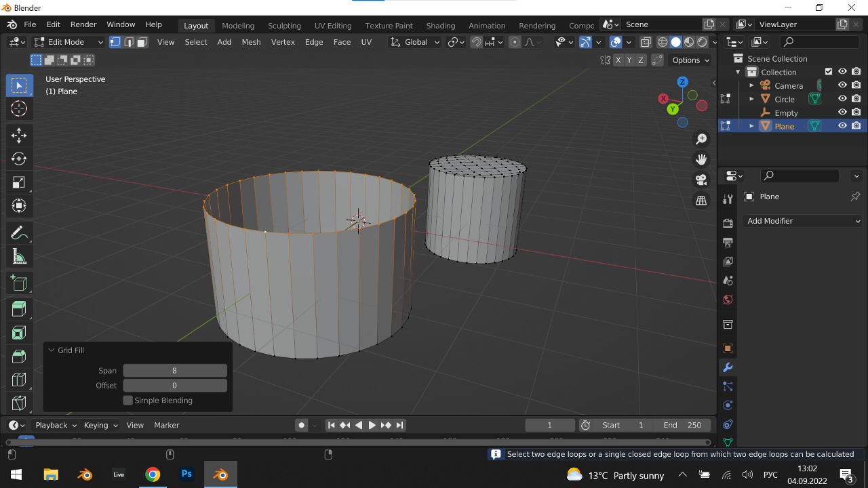
Task: Switch to the Modeling workspace tab
Action: 238,25
